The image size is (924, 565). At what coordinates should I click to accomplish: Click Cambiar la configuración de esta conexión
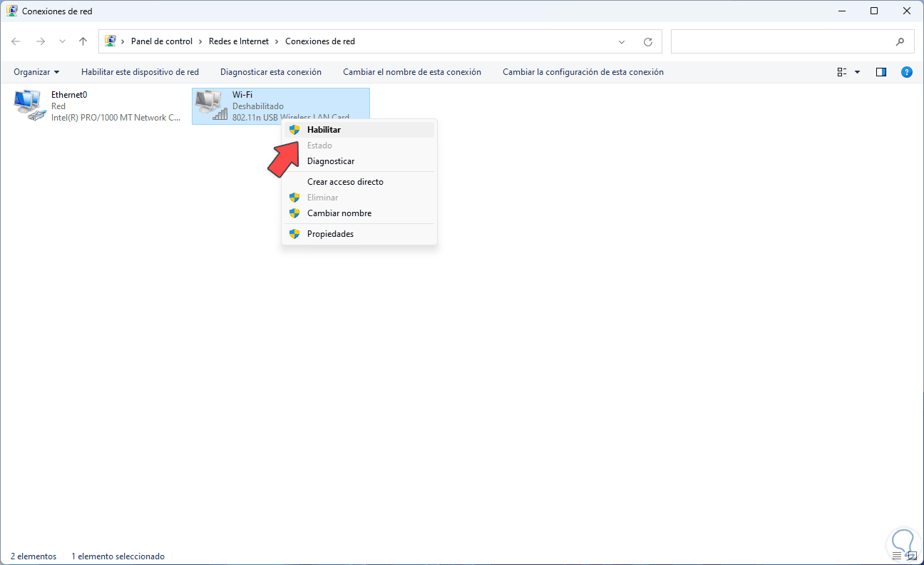click(583, 72)
